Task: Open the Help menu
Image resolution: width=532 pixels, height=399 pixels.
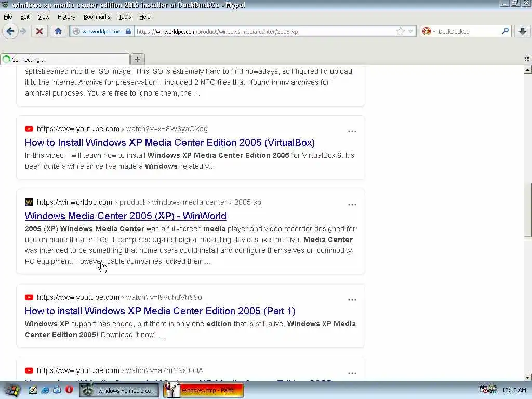Action: 144,17
